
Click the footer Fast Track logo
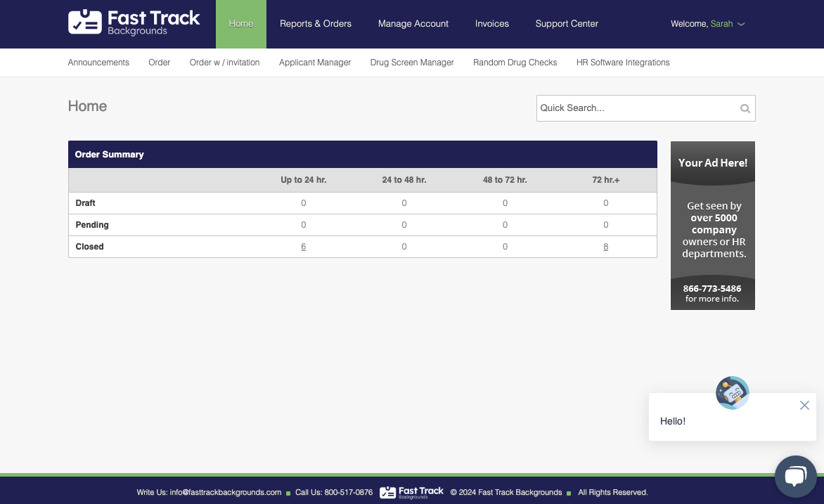click(x=411, y=492)
